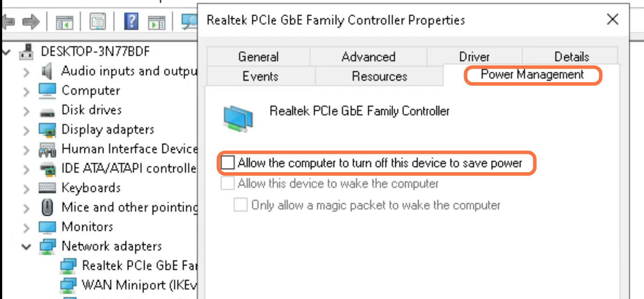Click the Scan for hardware changes icon
The image size is (644, 299).
(190, 21)
